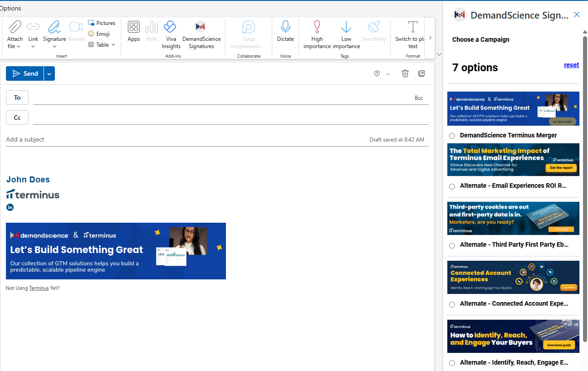Insert Pictures from the ribbon
The image size is (588, 371).
tap(102, 23)
